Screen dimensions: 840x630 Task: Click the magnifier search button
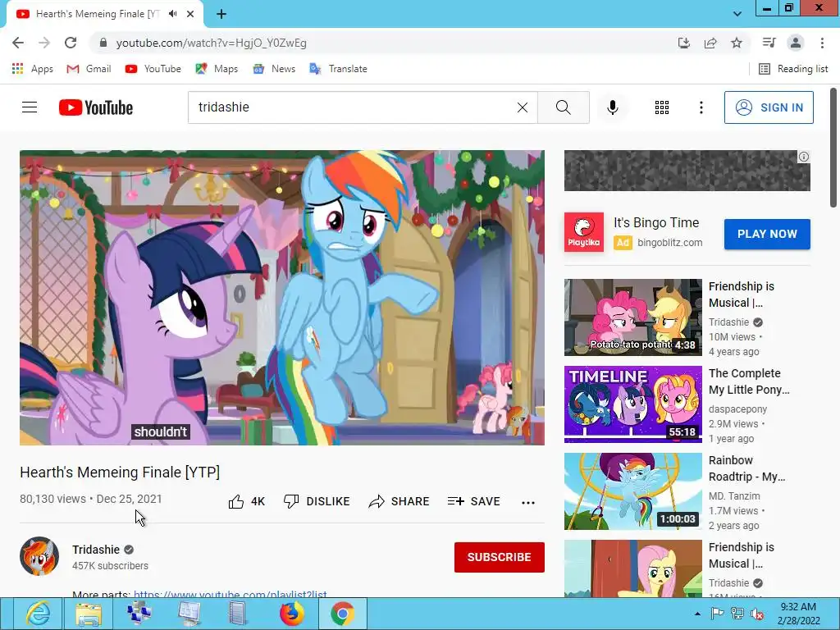(563, 107)
